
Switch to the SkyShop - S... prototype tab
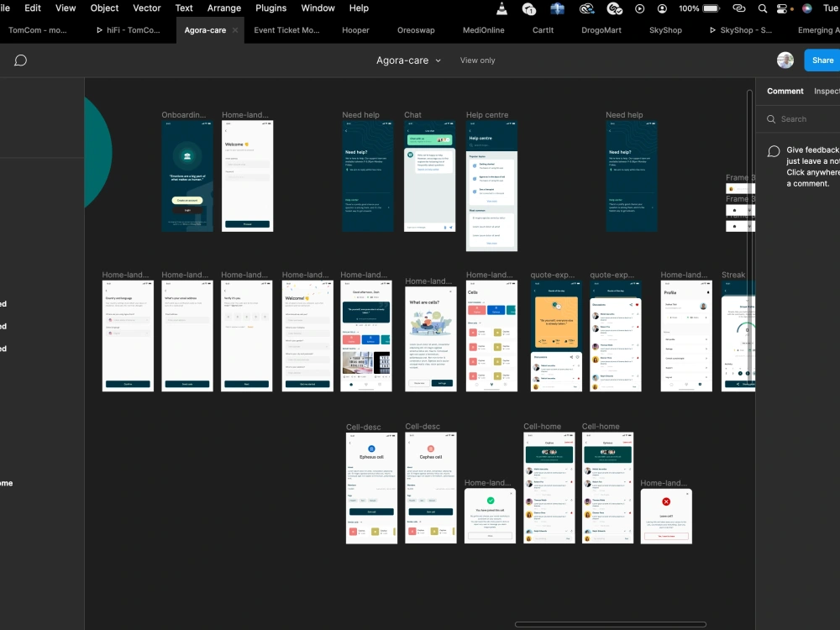pos(741,30)
